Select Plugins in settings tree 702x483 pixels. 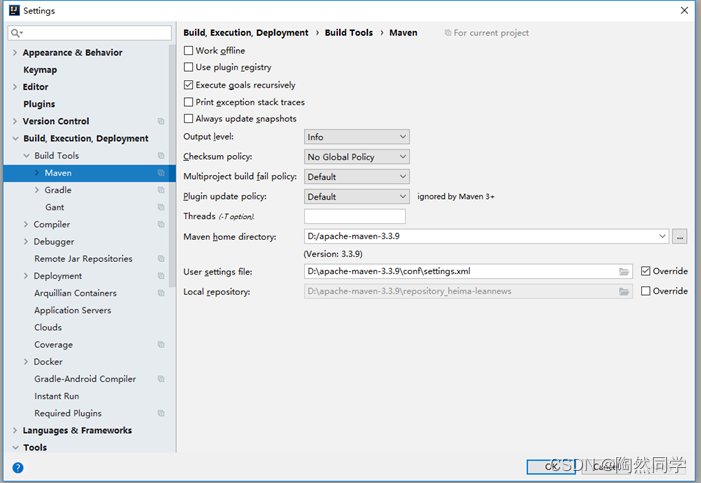[x=39, y=104]
